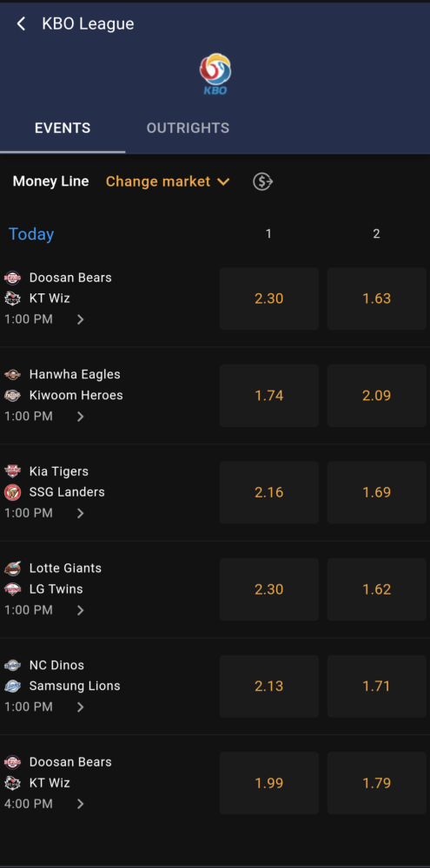Viewport: 430px width, 868px height.
Task: Select the NC Dinos 2.13 odds
Action: click(x=268, y=686)
